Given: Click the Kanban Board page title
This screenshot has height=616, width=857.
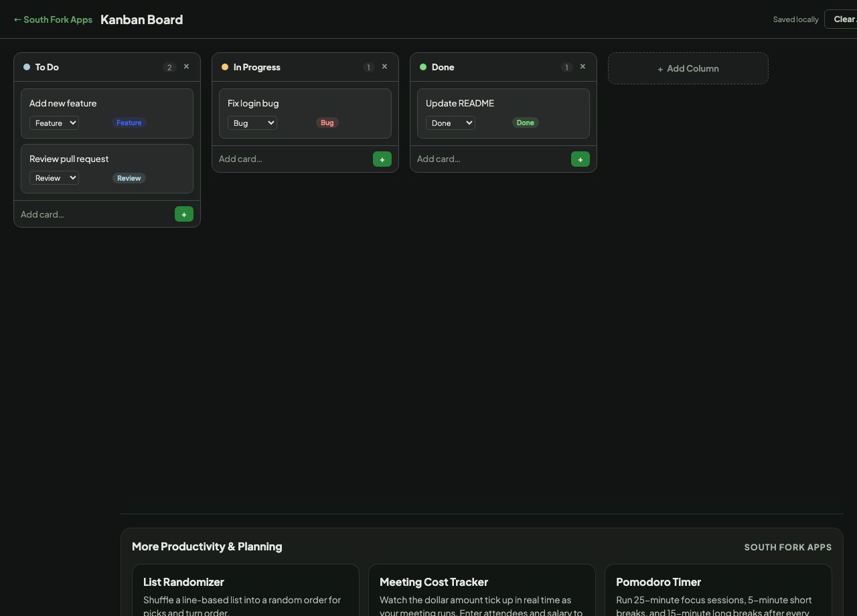Looking at the screenshot, I should [x=142, y=19].
